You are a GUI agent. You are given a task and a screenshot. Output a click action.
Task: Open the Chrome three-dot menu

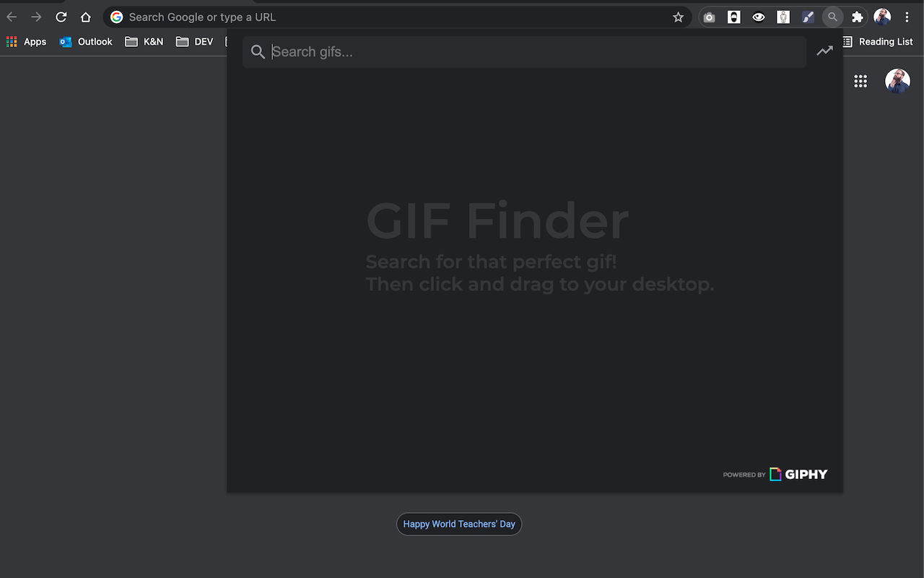click(907, 17)
